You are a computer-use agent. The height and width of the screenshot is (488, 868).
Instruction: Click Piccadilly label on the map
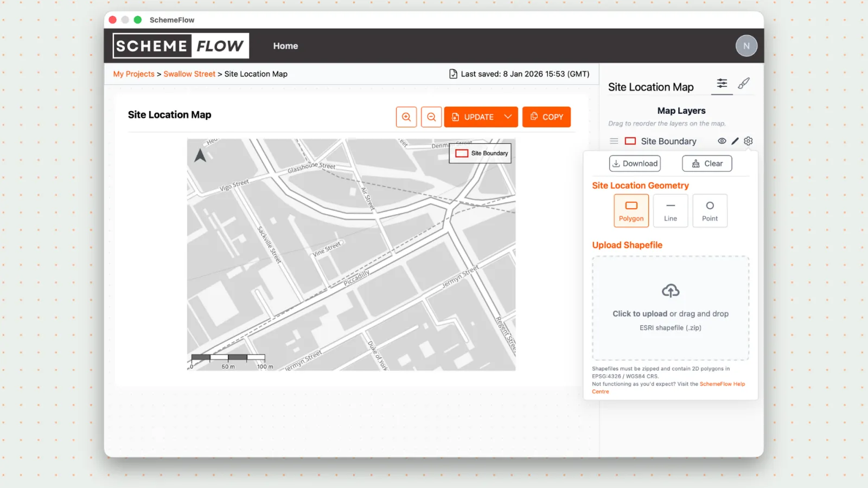pos(356,278)
